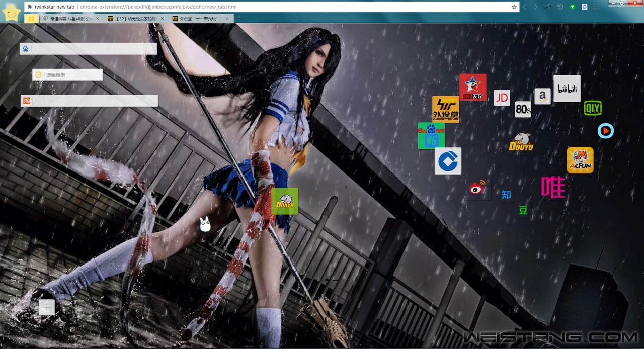644x349 pixels.
Task: Reload the page with the refresh icon
Action: click(560, 7)
